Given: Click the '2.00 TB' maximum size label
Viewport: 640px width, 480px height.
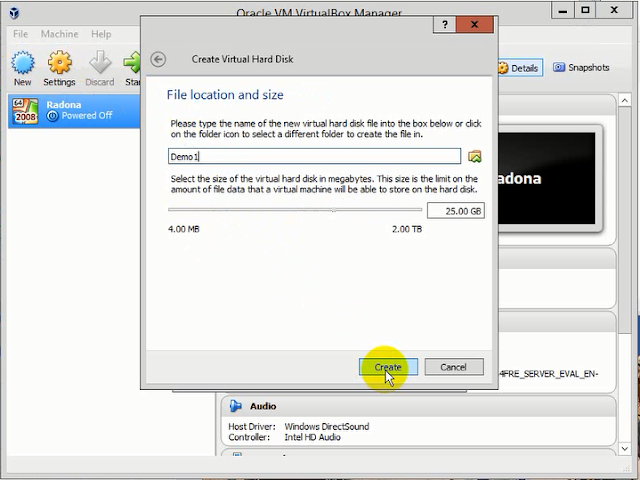Looking at the screenshot, I should pos(407,229).
